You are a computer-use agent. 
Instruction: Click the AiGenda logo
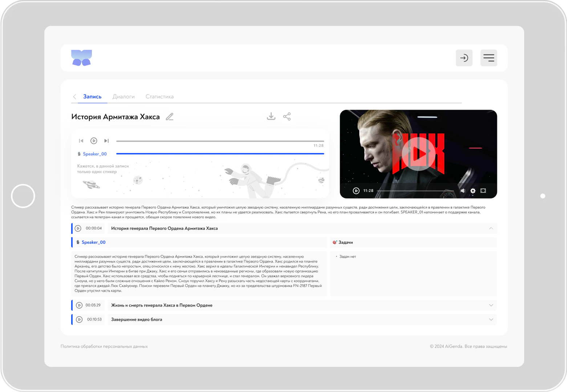81,57
